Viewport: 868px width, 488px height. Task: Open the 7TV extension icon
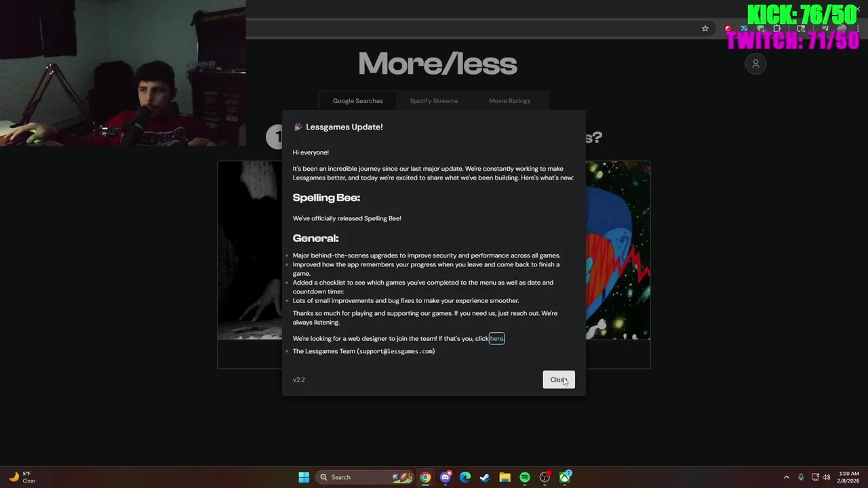745,28
